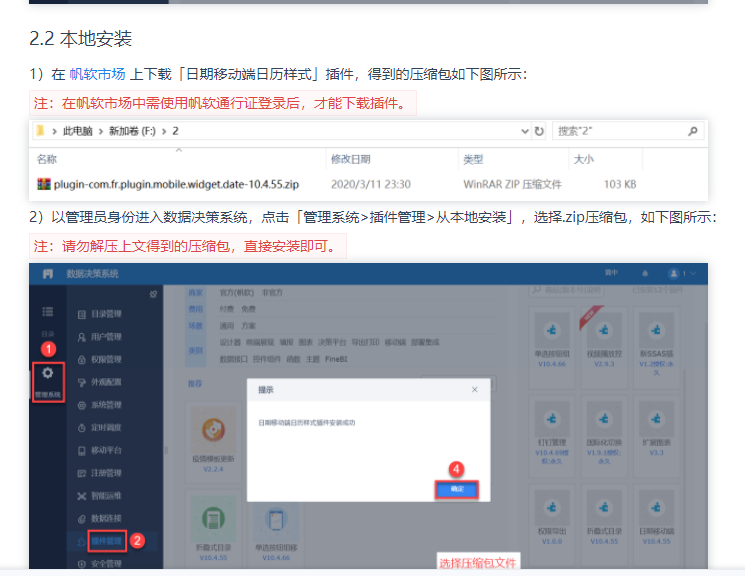Sort files by the 大小 column header
The image size is (745, 576).
point(584,159)
